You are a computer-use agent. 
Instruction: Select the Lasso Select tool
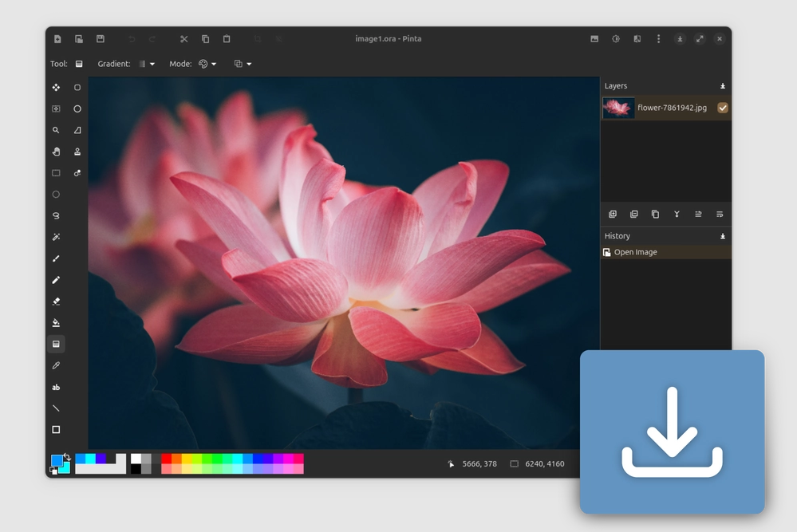pyautogui.click(x=56, y=215)
